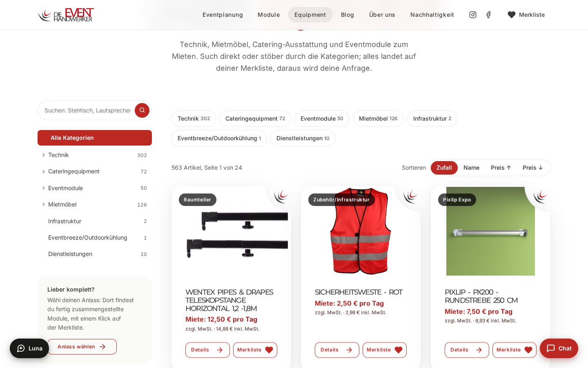Screen dimensions: 588x368
Task: Sort by Name
Action: tap(471, 168)
